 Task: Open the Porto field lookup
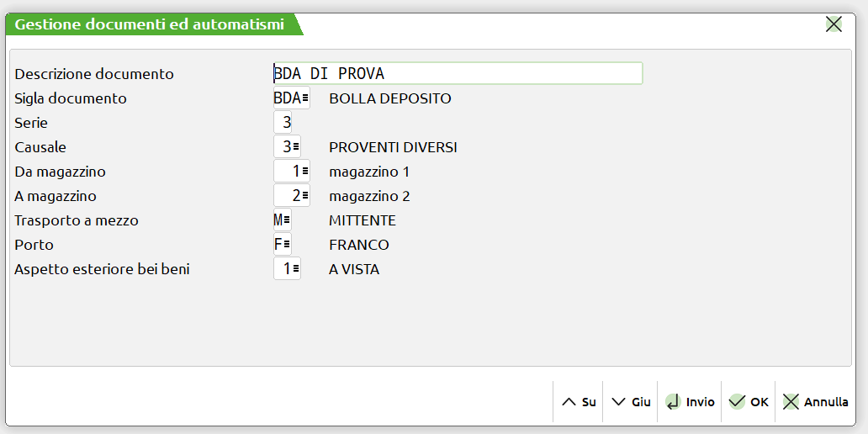(287, 245)
